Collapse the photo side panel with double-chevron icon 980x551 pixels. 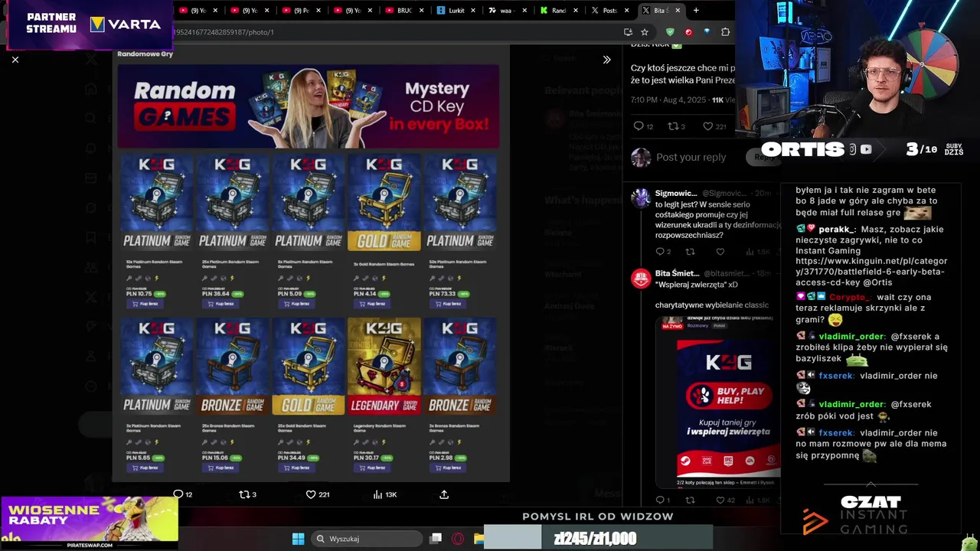click(x=606, y=60)
